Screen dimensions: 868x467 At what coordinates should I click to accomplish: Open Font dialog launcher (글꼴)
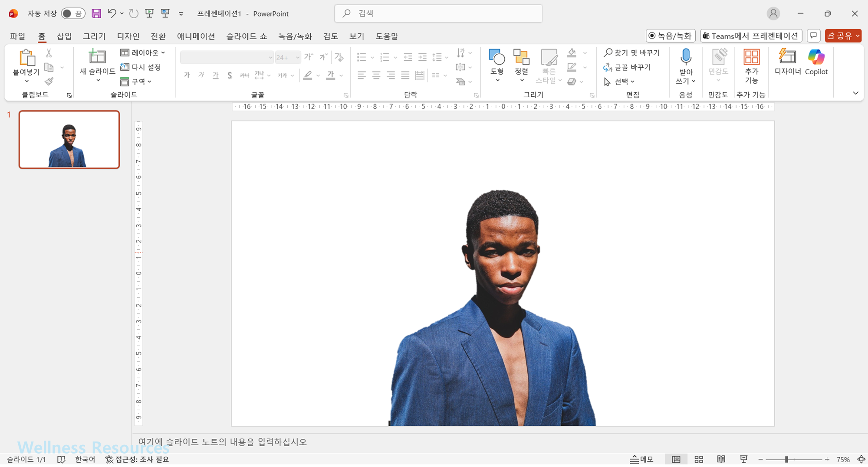(x=346, y=95)
